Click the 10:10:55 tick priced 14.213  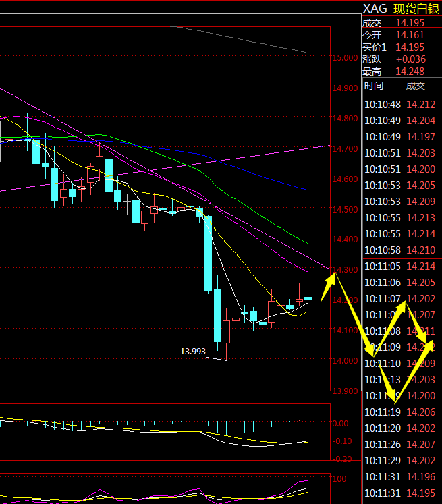click(x=400, y=218)
